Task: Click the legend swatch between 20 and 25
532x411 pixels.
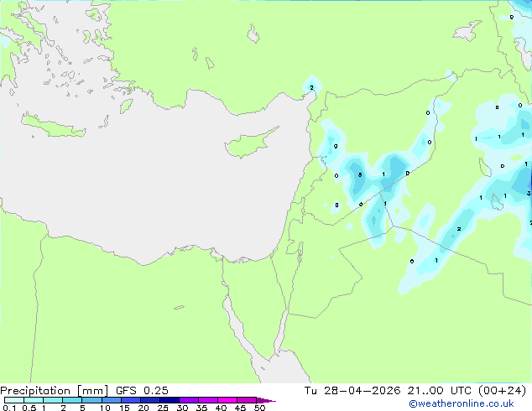Action: pos(150,400)
